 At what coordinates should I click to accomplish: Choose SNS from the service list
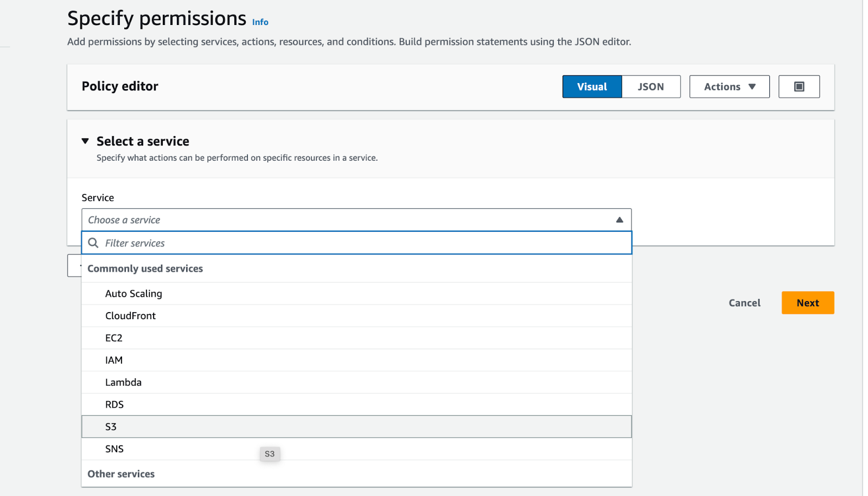114,449
